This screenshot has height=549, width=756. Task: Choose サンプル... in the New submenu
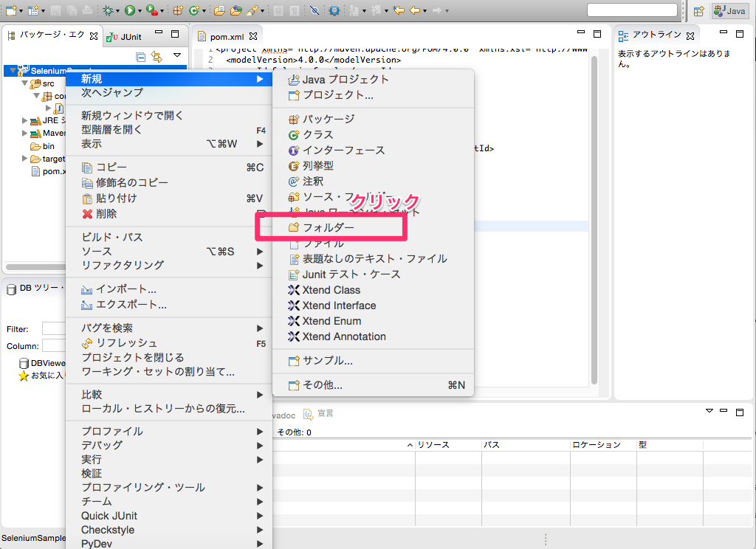tap(373, 361)
